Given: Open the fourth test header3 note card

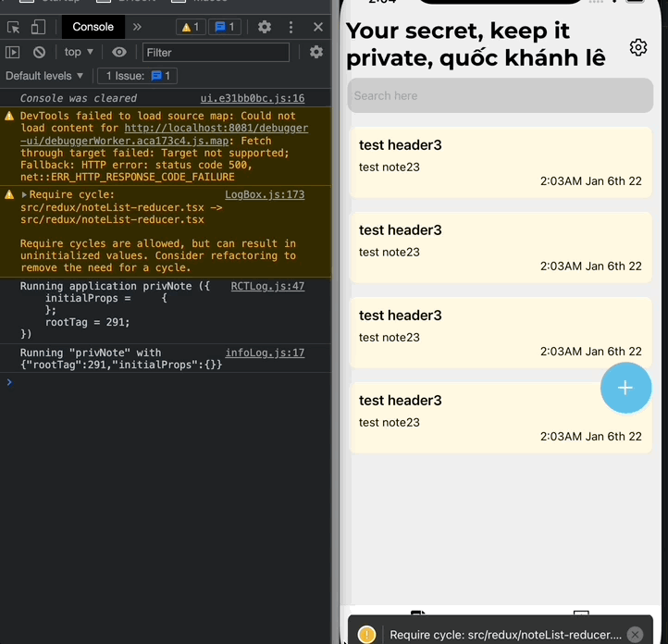Looking at the screenshot, I should click(501, 417).
